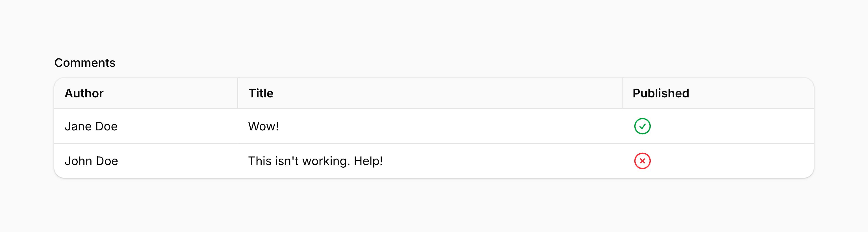The width and height of the screenshot is (868, 232).
Task: Select the Published column header
Action: pyautogui.click(x=660, y=93)
